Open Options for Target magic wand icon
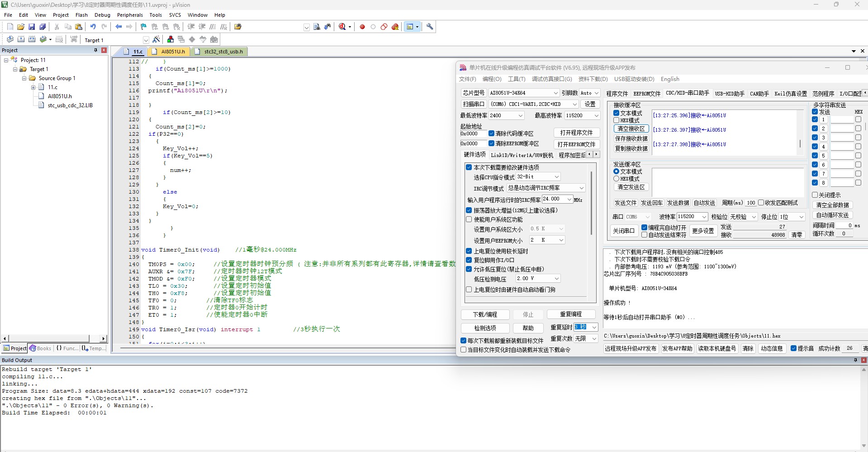The image size is (868, 452). tap(156, 39)
